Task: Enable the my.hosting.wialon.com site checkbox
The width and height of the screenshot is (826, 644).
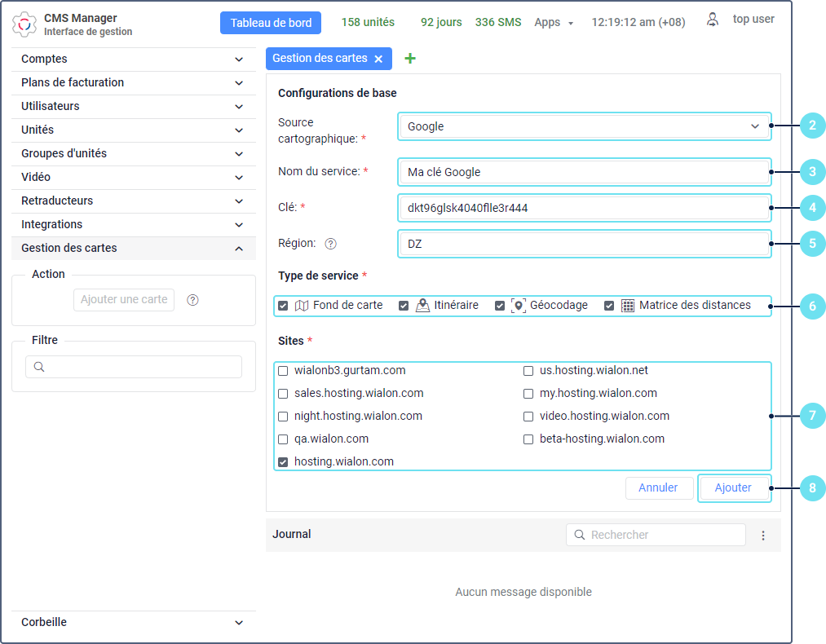Action: tap(528, 394)
